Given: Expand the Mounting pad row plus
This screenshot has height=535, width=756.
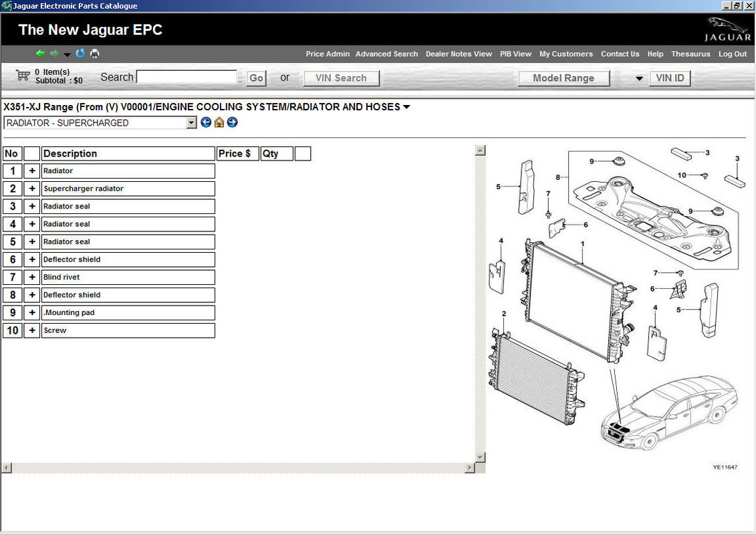Looking at the screenshot, I should (x=32, y=312).
